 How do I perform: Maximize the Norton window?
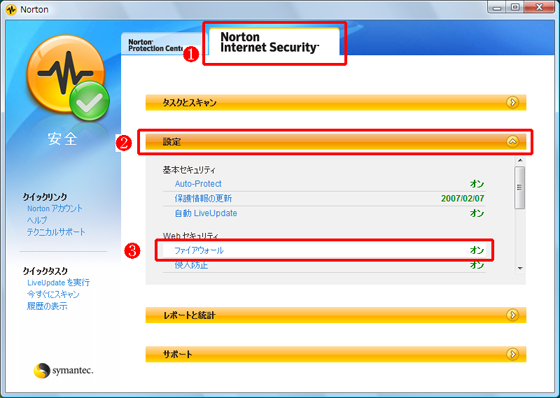click(515, 7)
